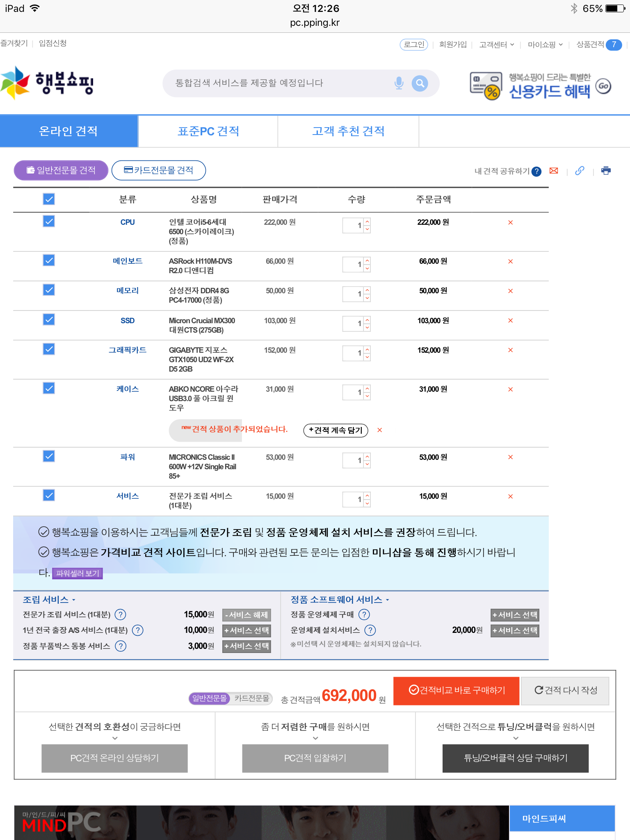Uncheck the 파워 row checkbox
Image resolution: width=630 pixels, height=840 pixels.
click(49, 456)
